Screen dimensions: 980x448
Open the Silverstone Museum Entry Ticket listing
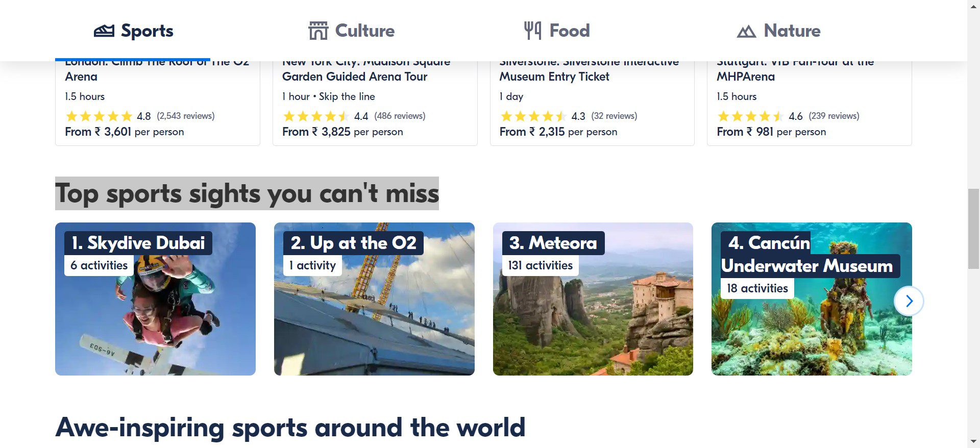554,77
